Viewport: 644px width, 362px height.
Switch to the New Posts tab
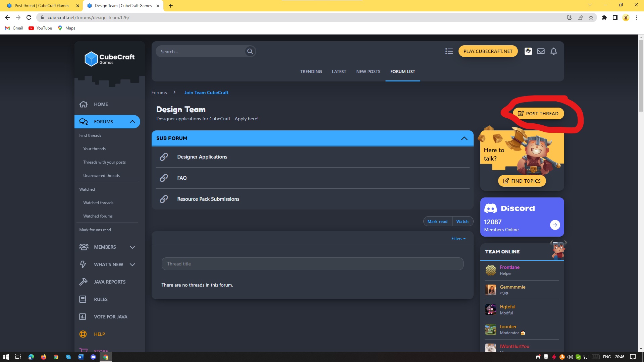pos(368,72)
